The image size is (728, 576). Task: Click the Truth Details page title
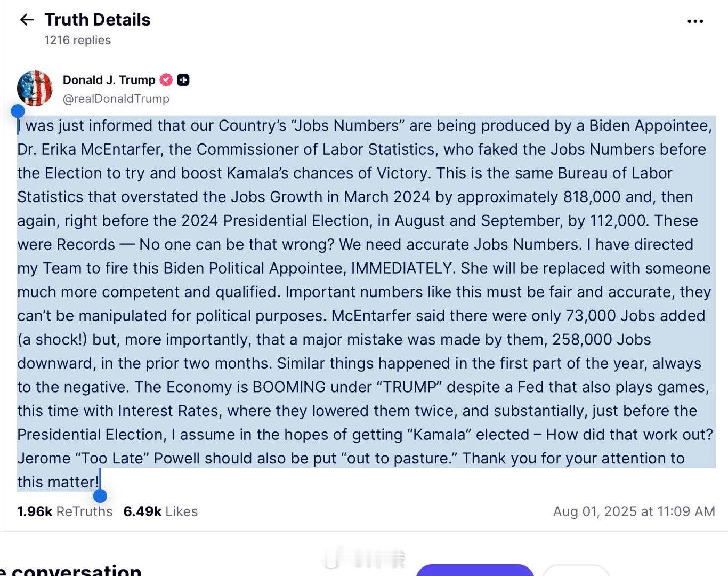coord(98,20)
